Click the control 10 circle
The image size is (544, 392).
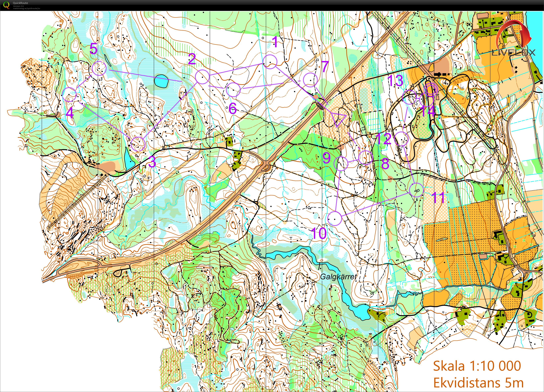click(x=334, y=219)
